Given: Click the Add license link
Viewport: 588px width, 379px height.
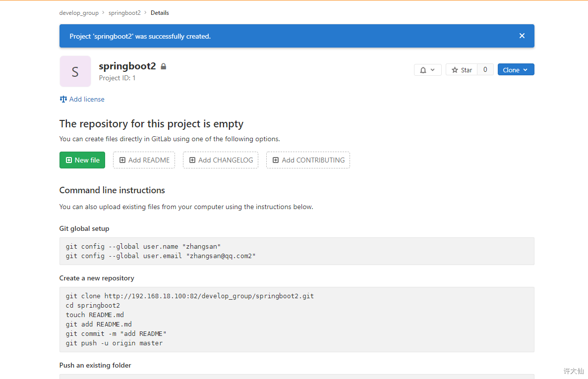Looking at the screenshot, I should click(87, 99).
